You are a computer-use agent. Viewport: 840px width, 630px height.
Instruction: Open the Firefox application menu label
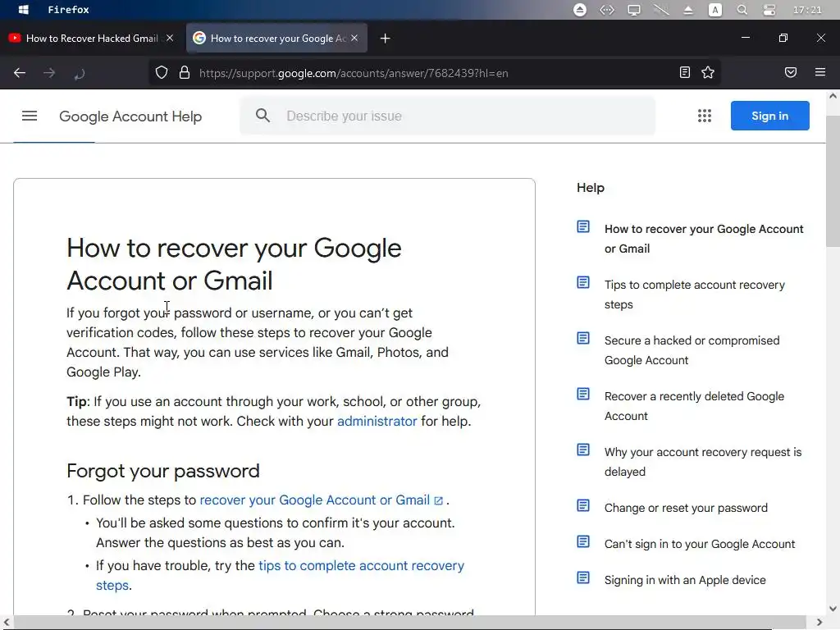[69, 10]
